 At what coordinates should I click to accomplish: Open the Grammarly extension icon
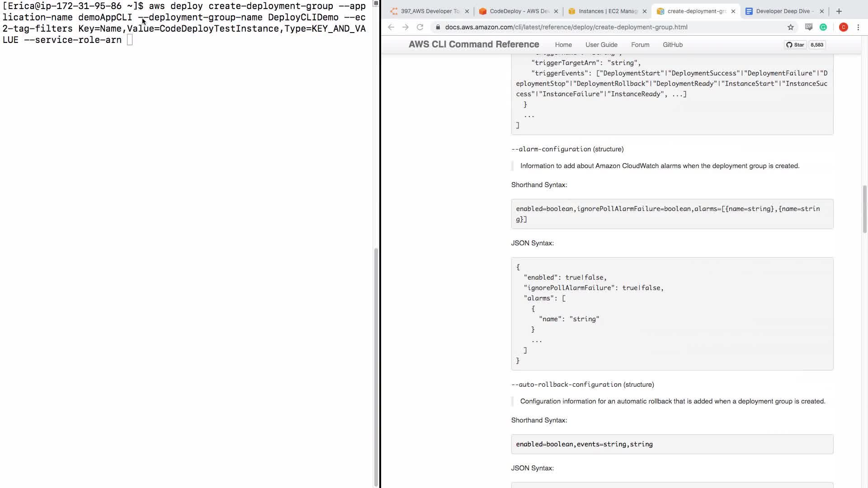click(823, 27)
